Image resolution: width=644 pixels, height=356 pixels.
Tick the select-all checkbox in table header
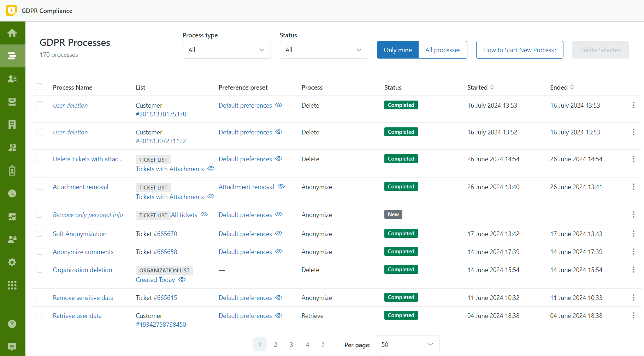tap(40, 87)
